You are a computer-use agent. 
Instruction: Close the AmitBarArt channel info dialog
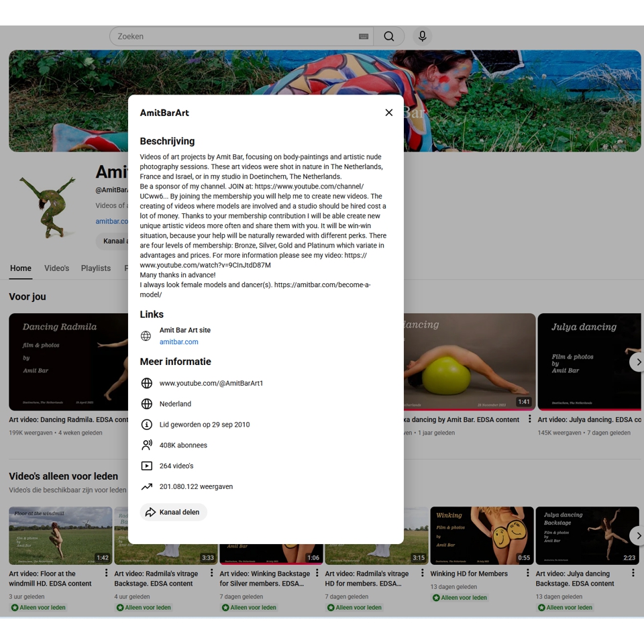388,113
